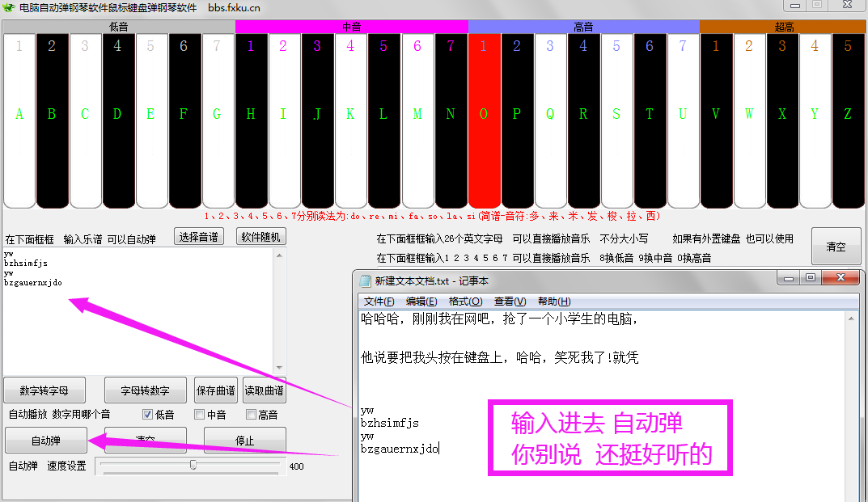The image size is (868, 502).
Task: Click the auto-play speed slider handle
Action: click(x=193, y=464)
